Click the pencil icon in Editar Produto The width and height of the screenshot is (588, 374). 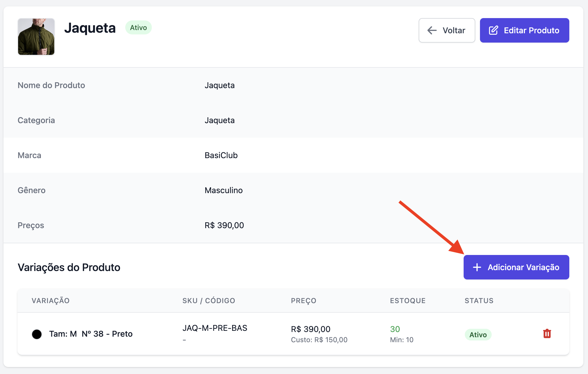493,30
